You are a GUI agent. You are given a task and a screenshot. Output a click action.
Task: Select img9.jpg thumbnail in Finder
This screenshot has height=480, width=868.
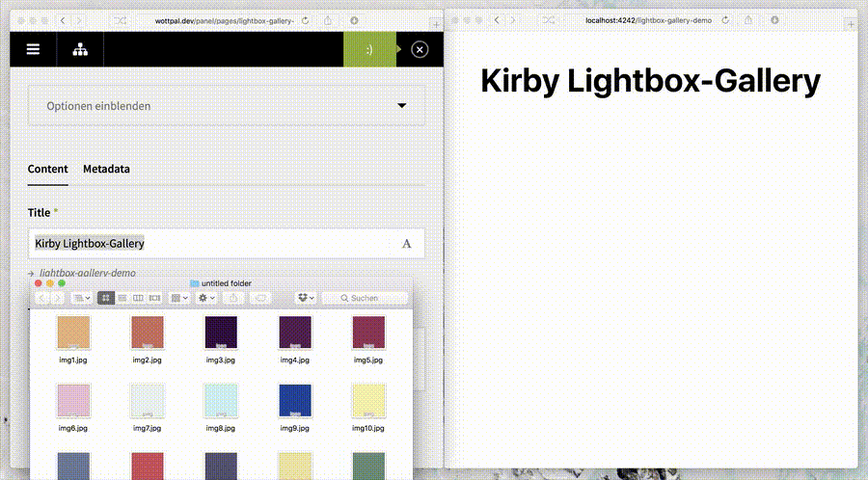pos(295,400)
